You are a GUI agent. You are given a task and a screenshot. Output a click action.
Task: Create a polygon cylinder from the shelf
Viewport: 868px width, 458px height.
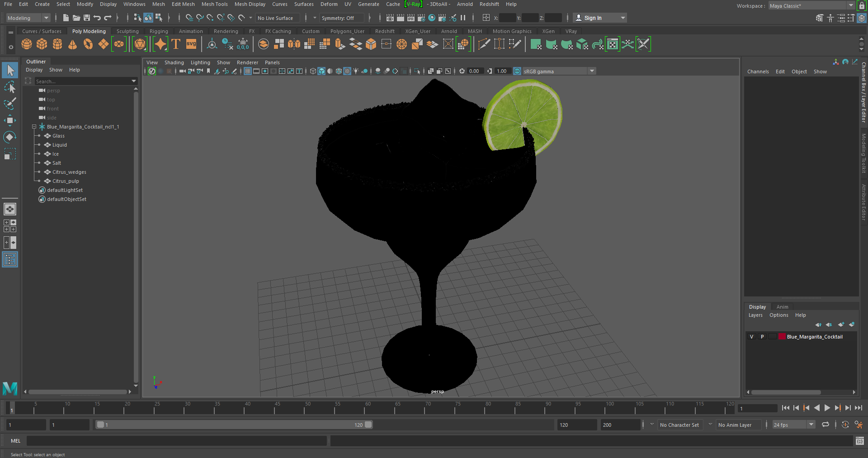(57, 44)
